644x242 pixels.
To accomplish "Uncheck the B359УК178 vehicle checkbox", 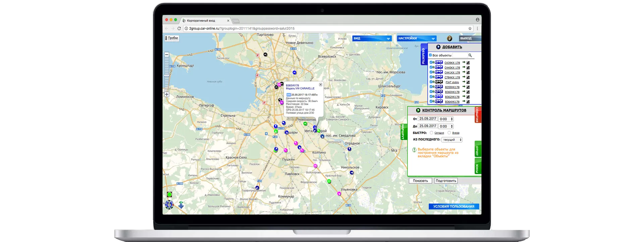I will 431,87.
